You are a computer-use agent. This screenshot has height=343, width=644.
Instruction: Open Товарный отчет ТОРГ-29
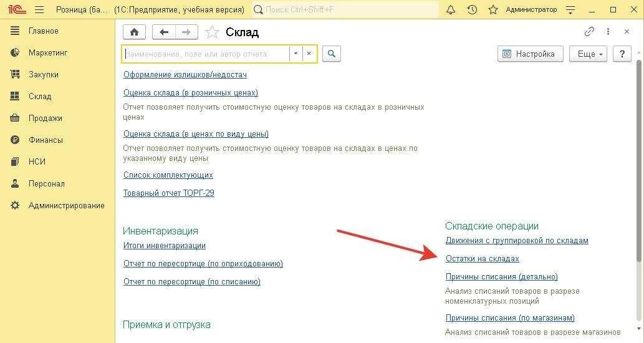click(169, 193)
